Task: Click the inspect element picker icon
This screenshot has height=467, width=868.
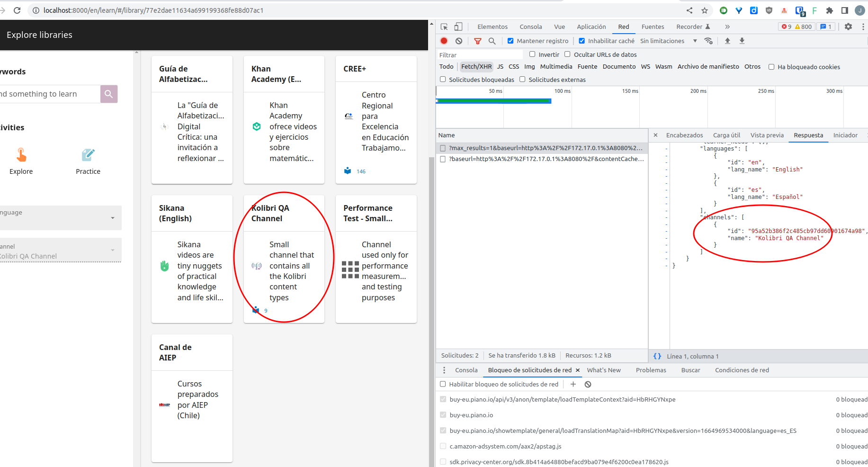Action: click(x=444, y=27)
